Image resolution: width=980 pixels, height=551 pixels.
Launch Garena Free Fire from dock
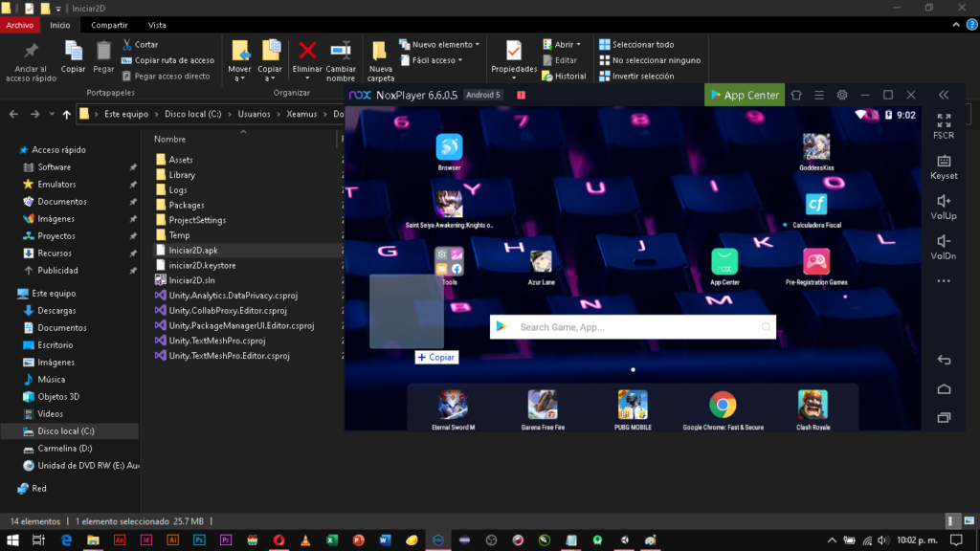tap(543, 405)
